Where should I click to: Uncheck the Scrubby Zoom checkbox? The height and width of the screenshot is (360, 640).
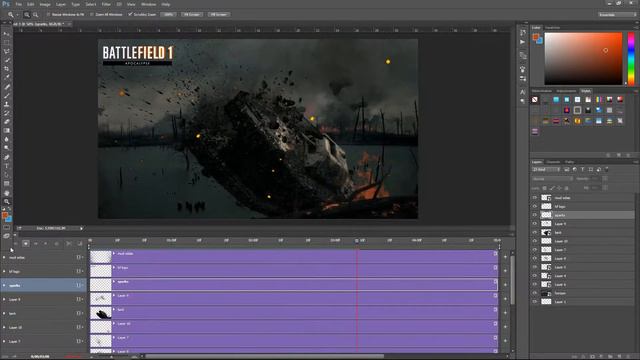pos(130,15)
